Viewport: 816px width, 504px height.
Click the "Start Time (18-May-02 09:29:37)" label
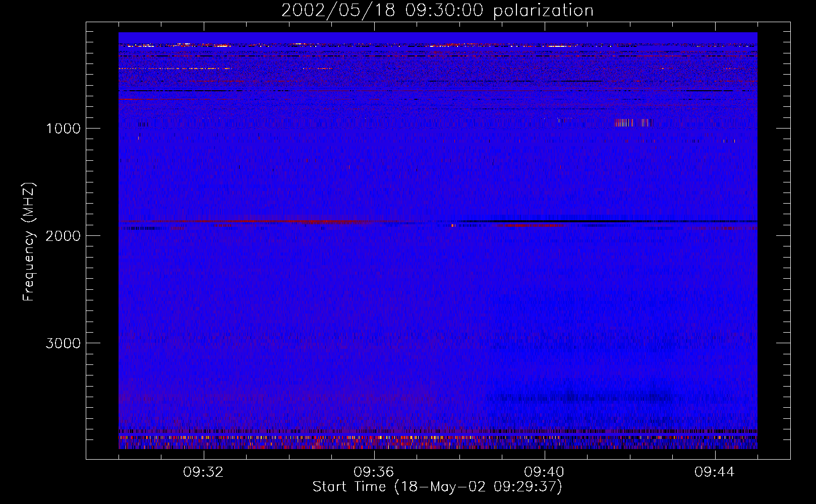tap(437, 487)
